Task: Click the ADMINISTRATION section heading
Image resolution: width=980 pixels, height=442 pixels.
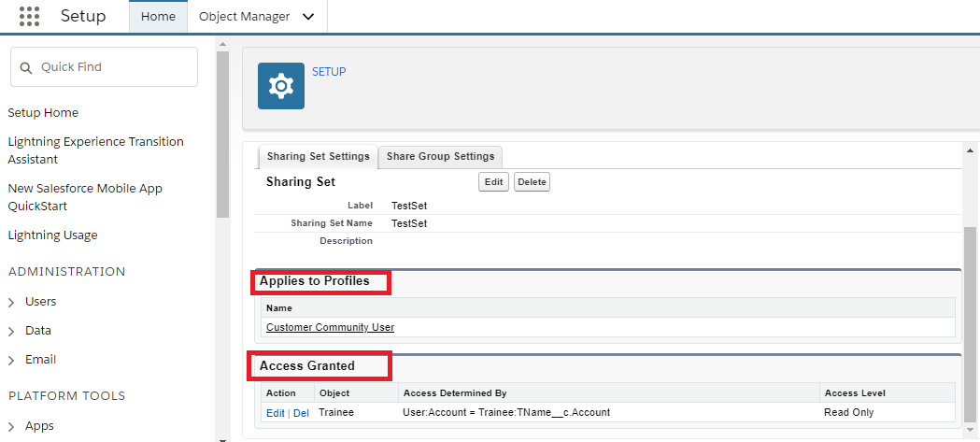Action: point(66,271)
